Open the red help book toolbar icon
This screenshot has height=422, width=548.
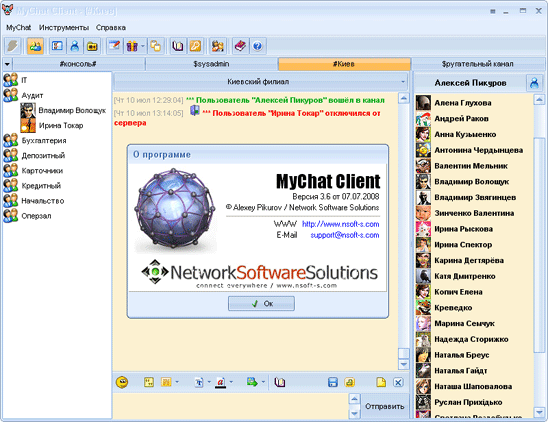click(240, 46)
